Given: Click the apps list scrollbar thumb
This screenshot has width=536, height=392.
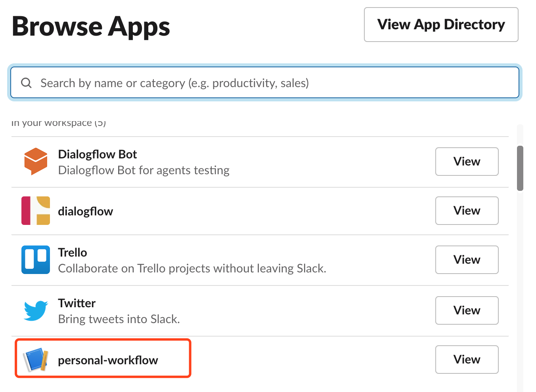Looking at the screenshot, I should pos(520,168).
